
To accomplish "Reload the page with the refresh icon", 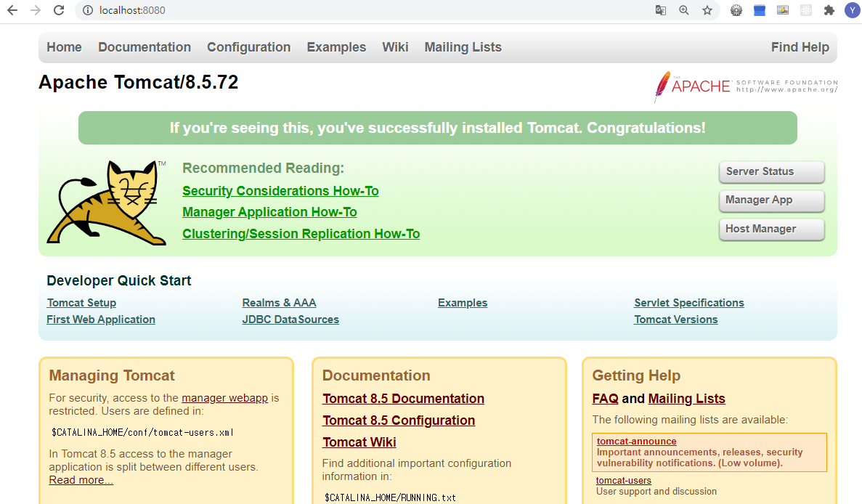I will (59, 10).
